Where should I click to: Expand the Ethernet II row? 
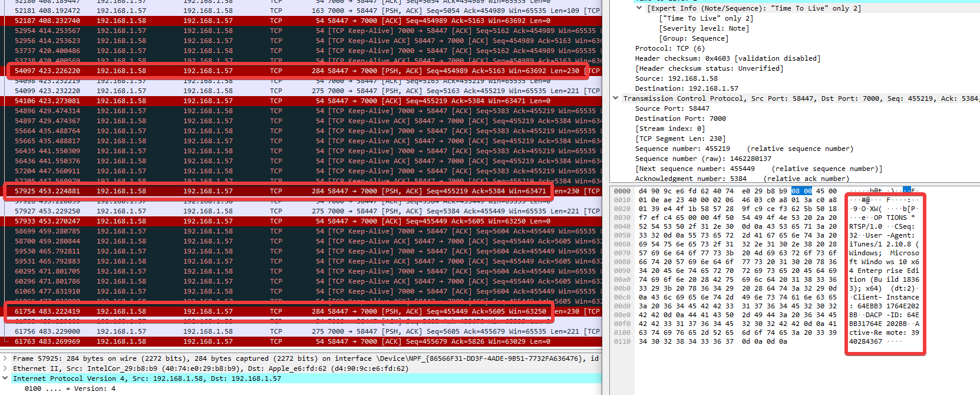click(x=5, y=368)
